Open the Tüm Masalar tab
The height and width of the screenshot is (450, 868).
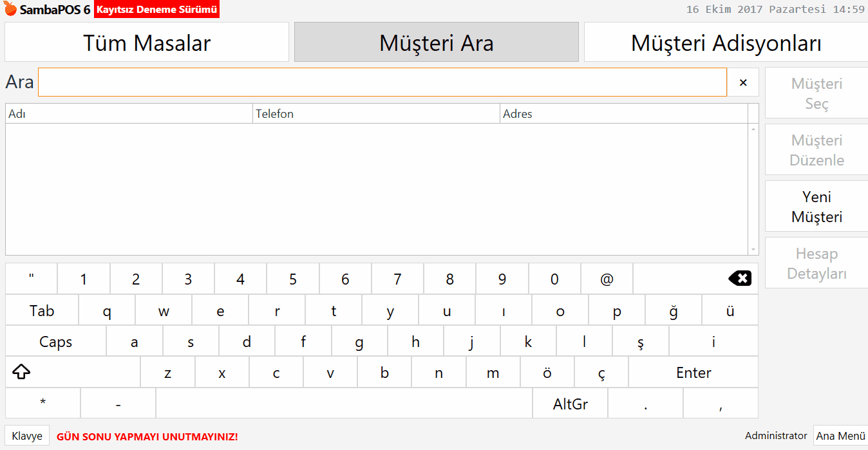tap(147, 43)
